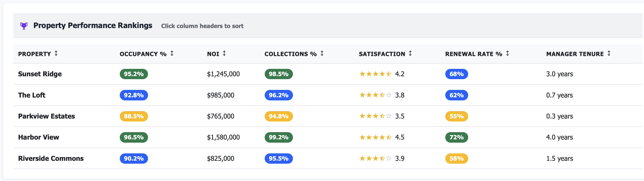Sort by COLLECTIONS % header label
Viewport: 644px width, 181px height.
coord(290,54)
